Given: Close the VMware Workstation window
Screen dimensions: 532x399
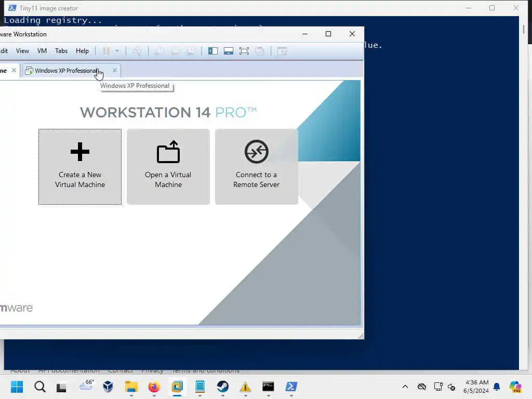Looking at the screenshot, I should pos(352,34).
